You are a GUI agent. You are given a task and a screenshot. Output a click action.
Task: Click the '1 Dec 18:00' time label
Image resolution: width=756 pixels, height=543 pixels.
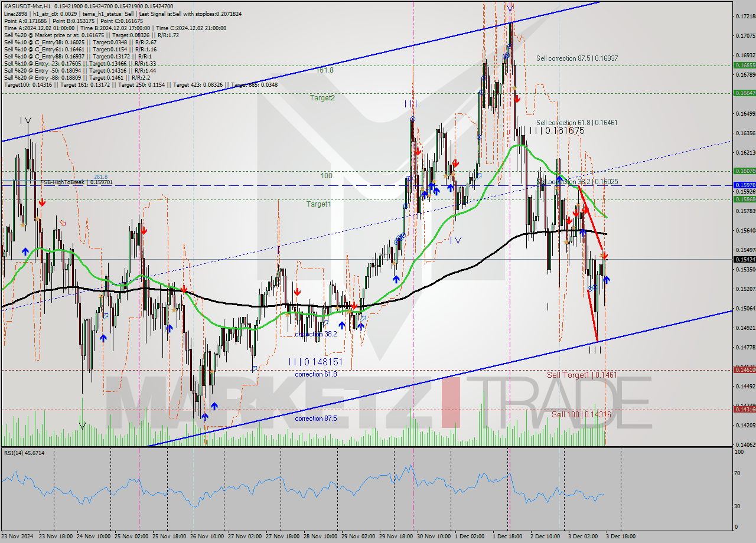[x=506, y=537]
